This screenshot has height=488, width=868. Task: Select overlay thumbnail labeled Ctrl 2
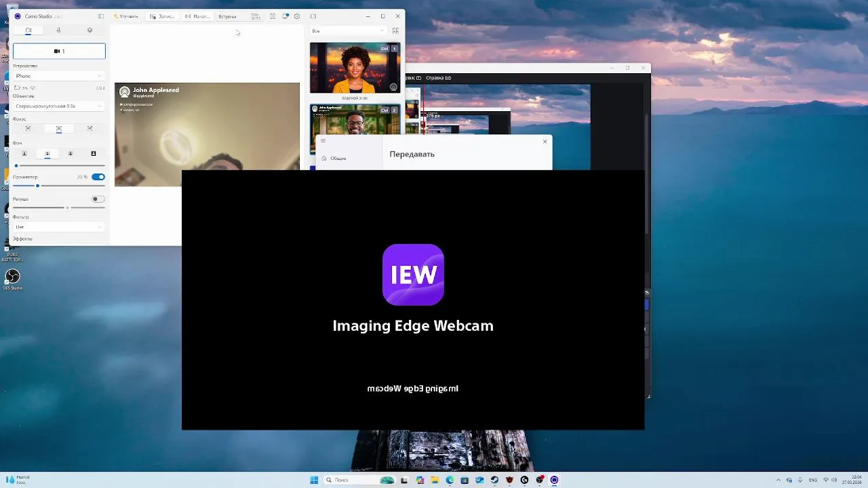coord(355,119)
